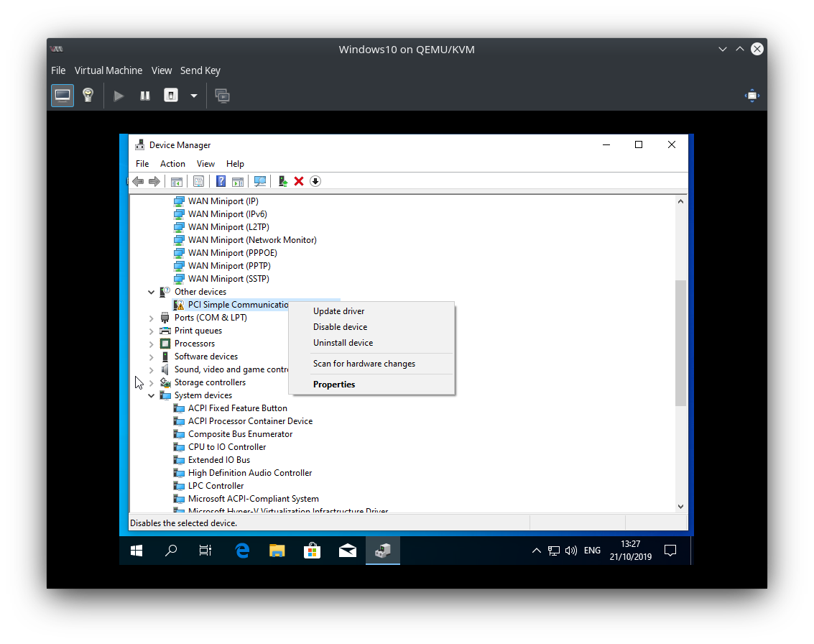Viewport: 814px width, 644px height.
Task: Open the Windows Start menu
Action: (x=137, y=551)
